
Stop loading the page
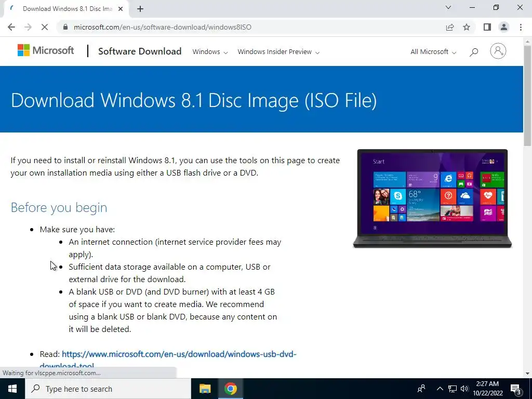pos(45,27)
